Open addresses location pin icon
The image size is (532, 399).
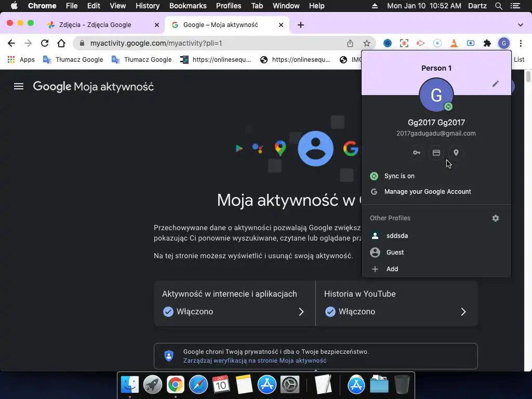tap(456, 153)
